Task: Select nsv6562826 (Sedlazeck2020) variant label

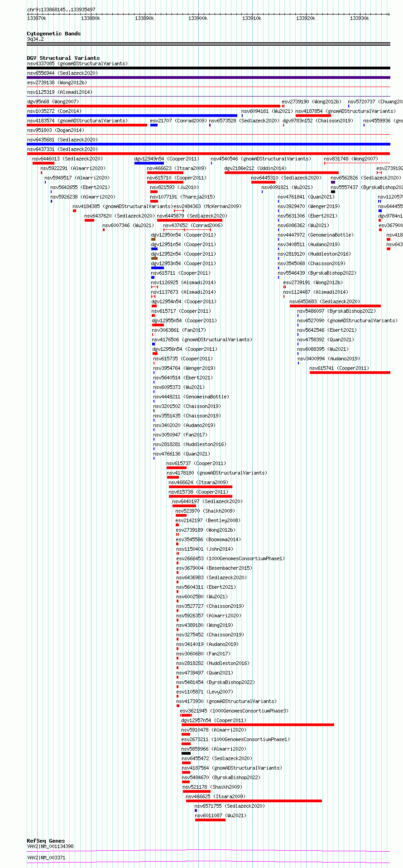Action: point(366,178)
